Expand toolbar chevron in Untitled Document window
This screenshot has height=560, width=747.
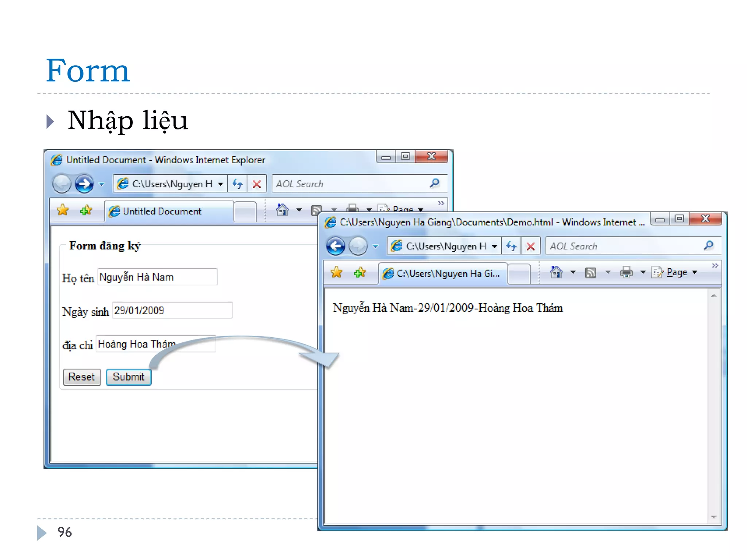(x=441, y=203)
